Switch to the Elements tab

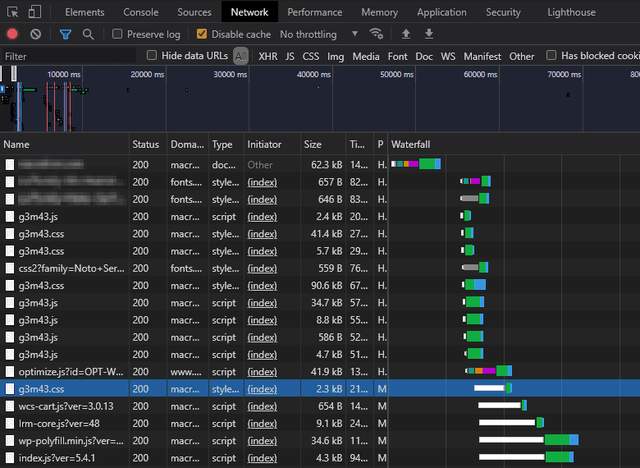tap(84, 12)
